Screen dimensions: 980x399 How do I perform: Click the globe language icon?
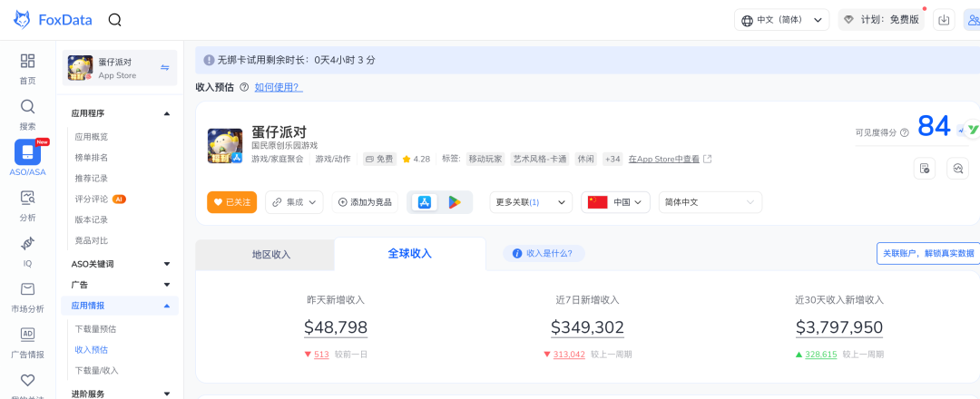pyautogui.click(x=747, y=21)
